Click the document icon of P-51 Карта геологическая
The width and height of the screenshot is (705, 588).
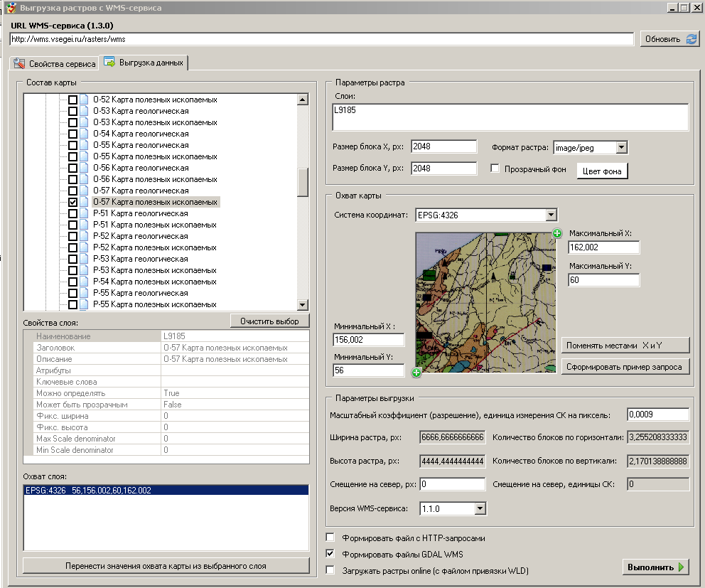84,213
